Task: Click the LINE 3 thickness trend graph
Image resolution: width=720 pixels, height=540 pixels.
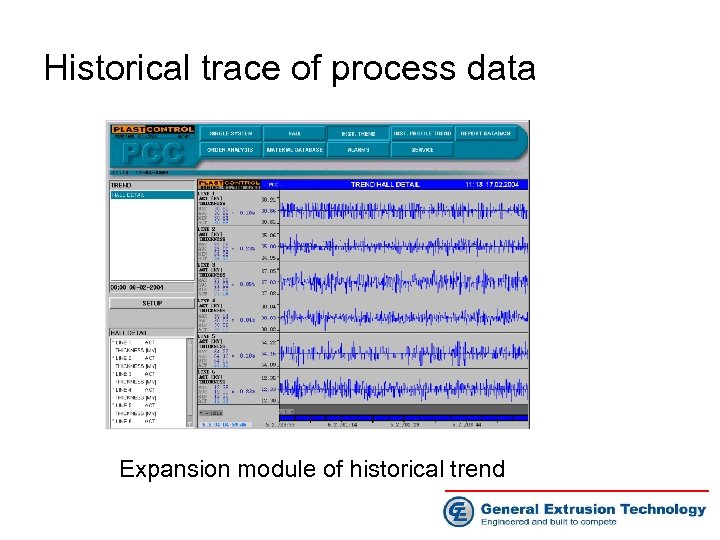Action: coord(404,281)
